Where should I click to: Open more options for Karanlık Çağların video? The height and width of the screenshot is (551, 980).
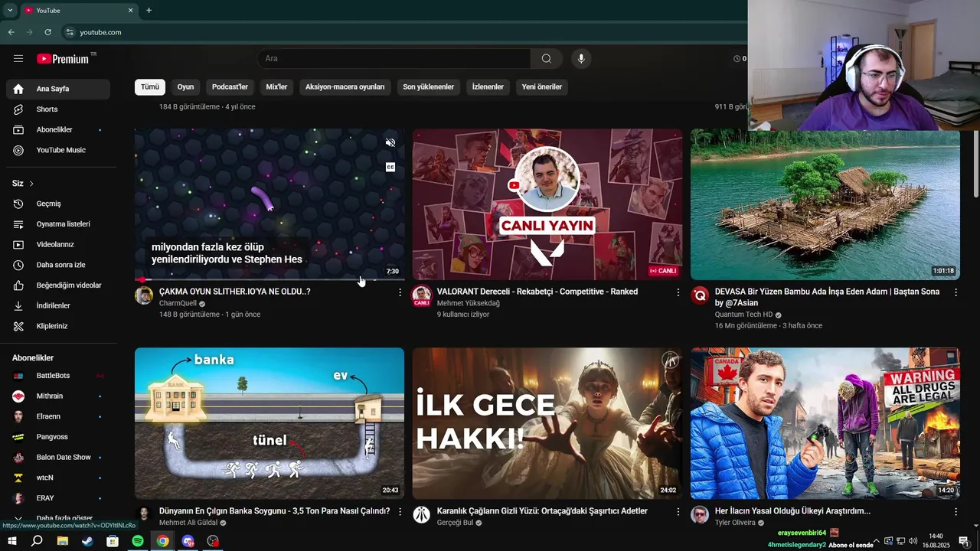point(678,511)
